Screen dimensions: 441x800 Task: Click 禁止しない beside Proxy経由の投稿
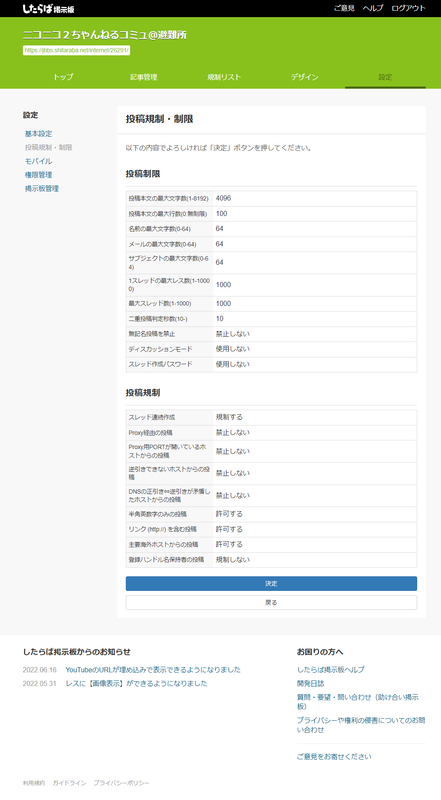[233, 433]
